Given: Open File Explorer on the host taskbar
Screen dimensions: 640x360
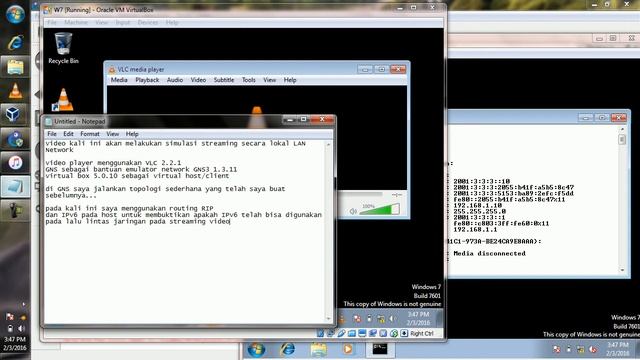Looking at the screenshot, I should click(15, 67).
